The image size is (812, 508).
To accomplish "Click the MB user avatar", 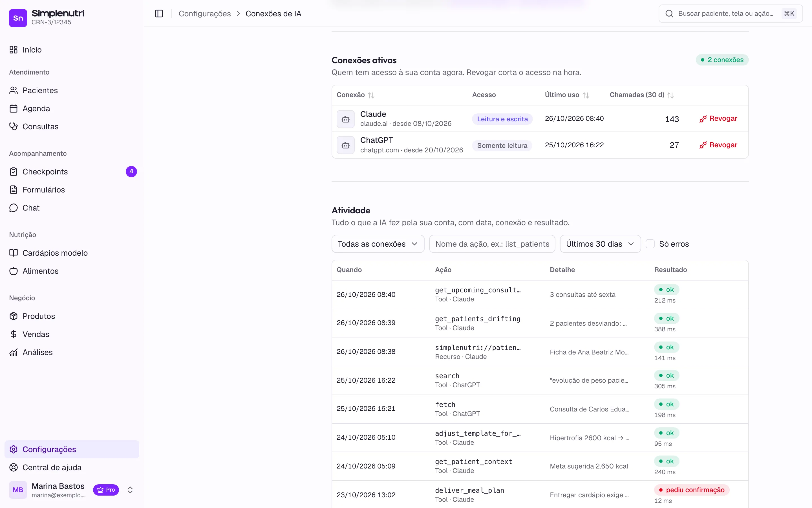I will tap(18, 490).
